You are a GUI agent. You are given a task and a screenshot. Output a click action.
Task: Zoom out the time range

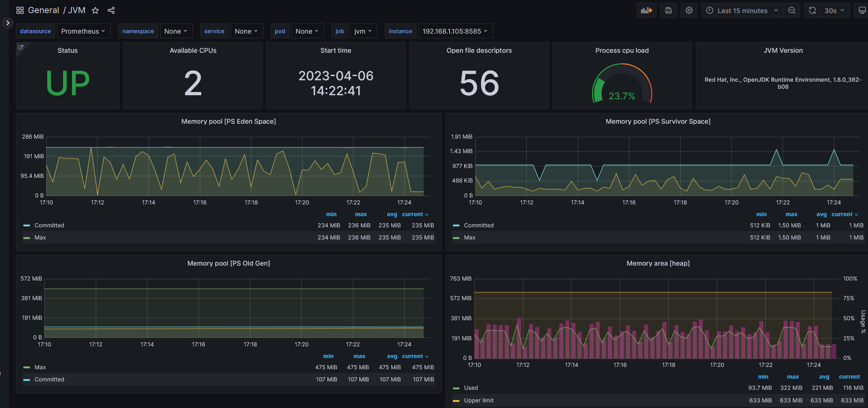click(792, 10)
